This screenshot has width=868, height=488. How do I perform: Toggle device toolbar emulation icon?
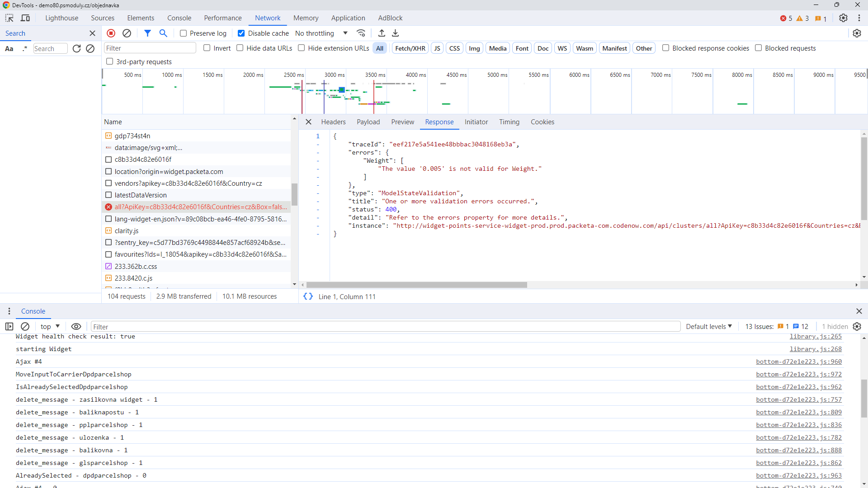25,18
